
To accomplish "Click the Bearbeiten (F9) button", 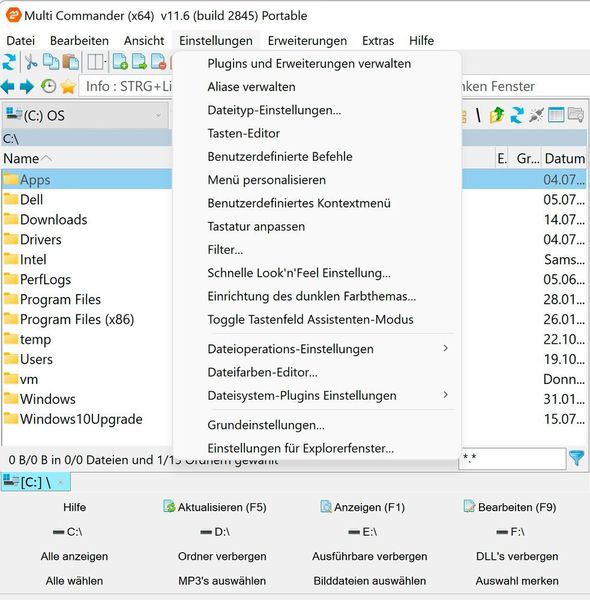I will [510, 507].
